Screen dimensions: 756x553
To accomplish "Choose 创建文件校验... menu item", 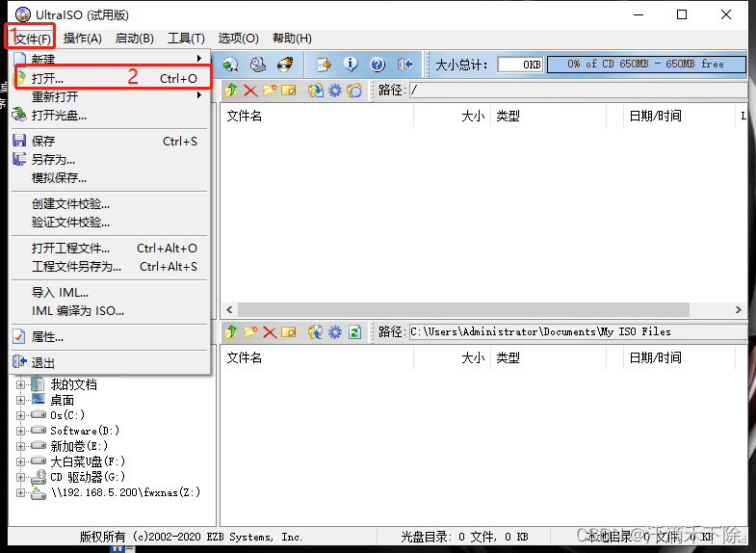I will coord(110,203).
